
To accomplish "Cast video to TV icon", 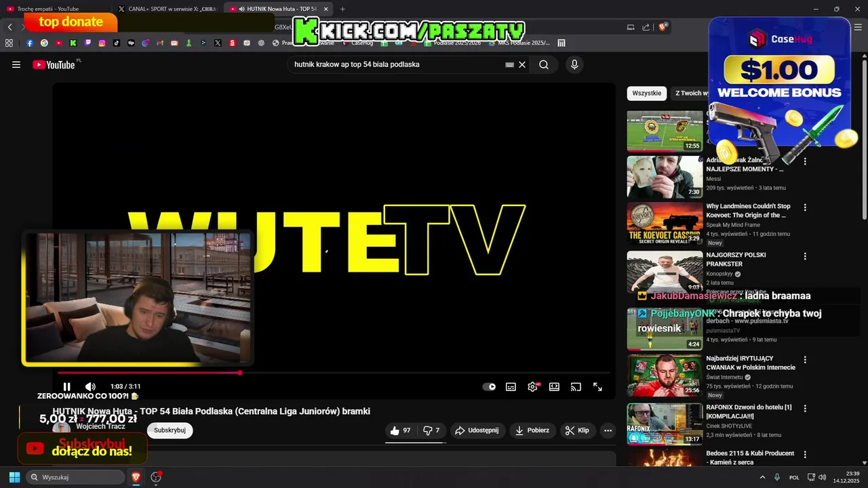I will pos(576,386).
